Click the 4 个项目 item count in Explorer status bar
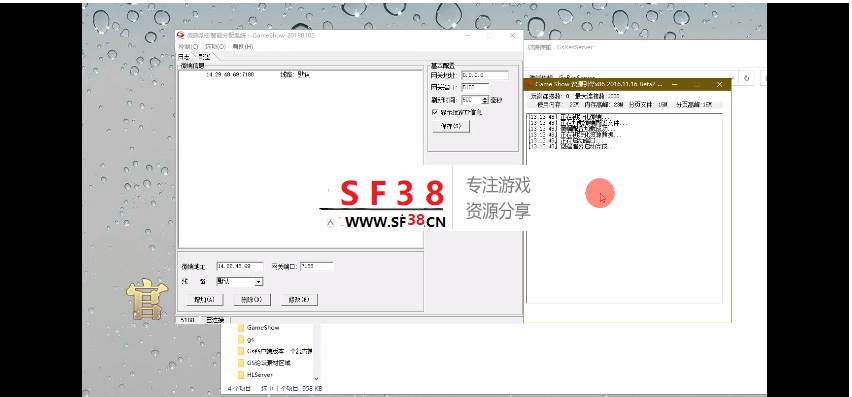Screen dimensions: 852x397 click(x=240, y=389)
